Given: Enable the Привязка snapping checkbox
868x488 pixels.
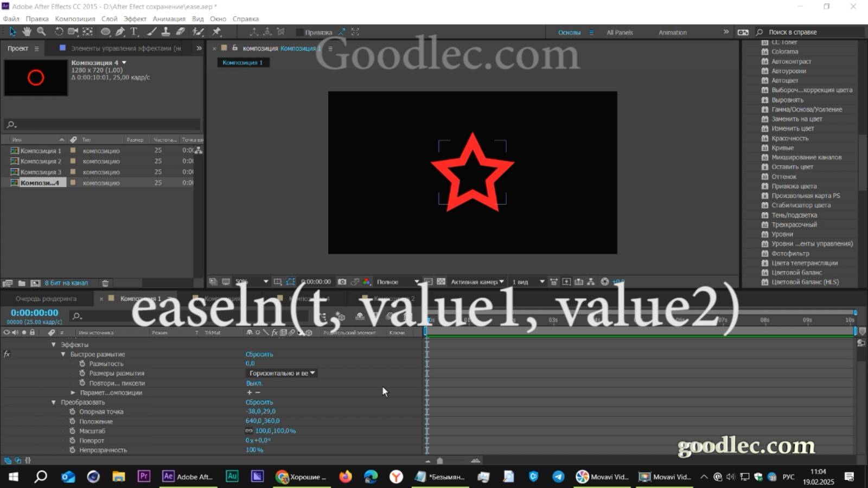Looking at the screenshot, I should [300, 32].
